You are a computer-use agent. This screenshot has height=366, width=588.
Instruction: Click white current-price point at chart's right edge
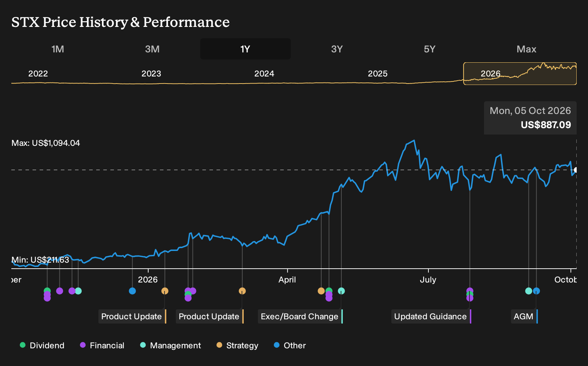point(576,170)
